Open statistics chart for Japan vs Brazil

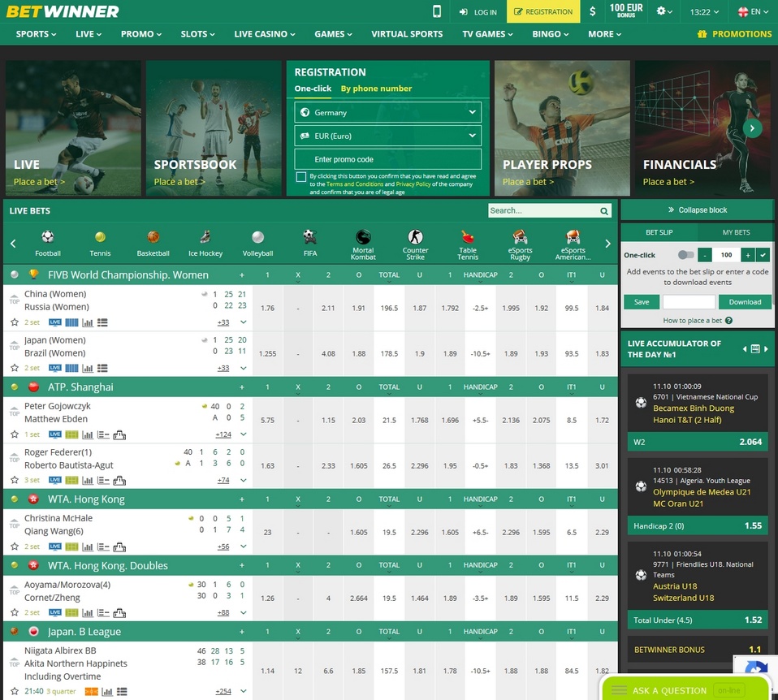(88, 368)
